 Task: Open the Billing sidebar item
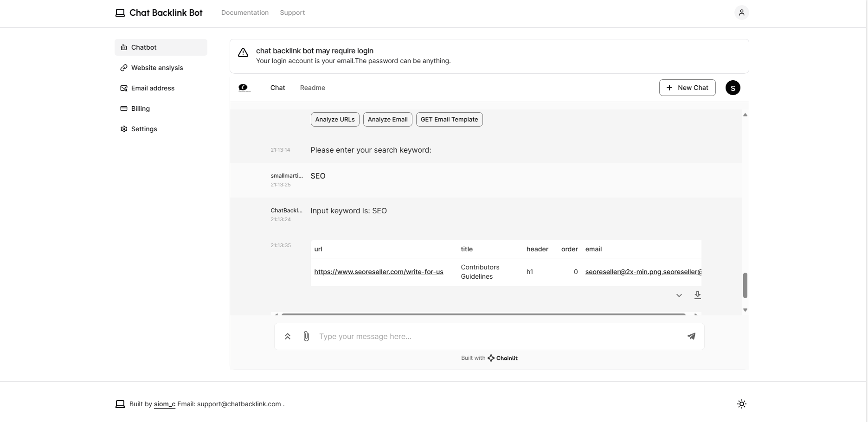[140, 109]
